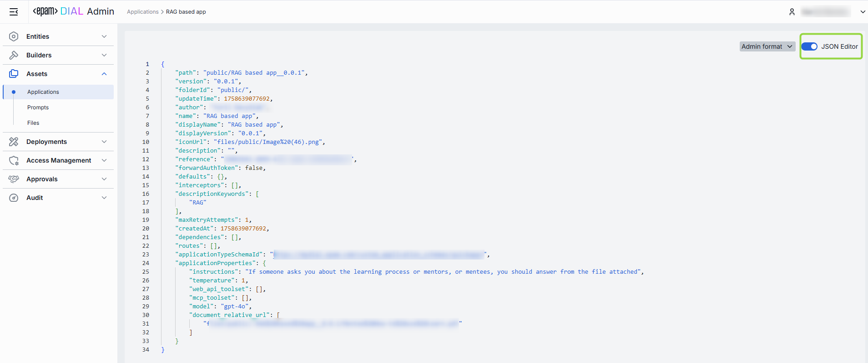Click the Audit compass icon
The width and height of the screenshot is (868, 363).
(x=14, y=198)
